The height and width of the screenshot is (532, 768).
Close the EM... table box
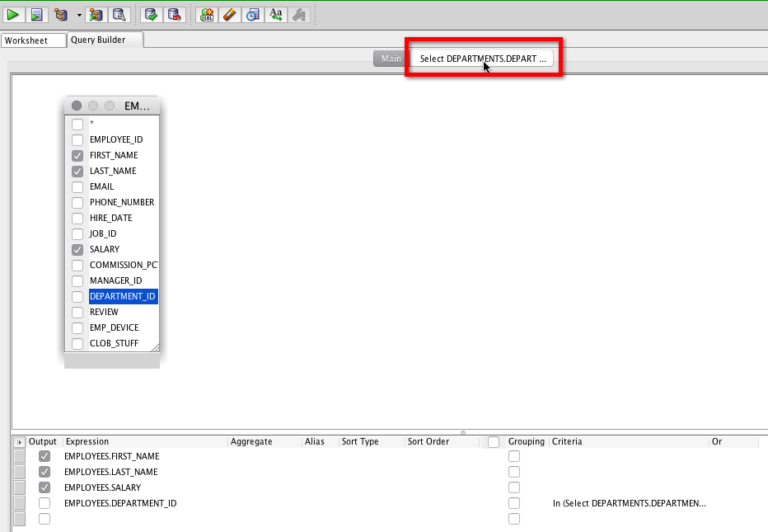click(76, 106)
